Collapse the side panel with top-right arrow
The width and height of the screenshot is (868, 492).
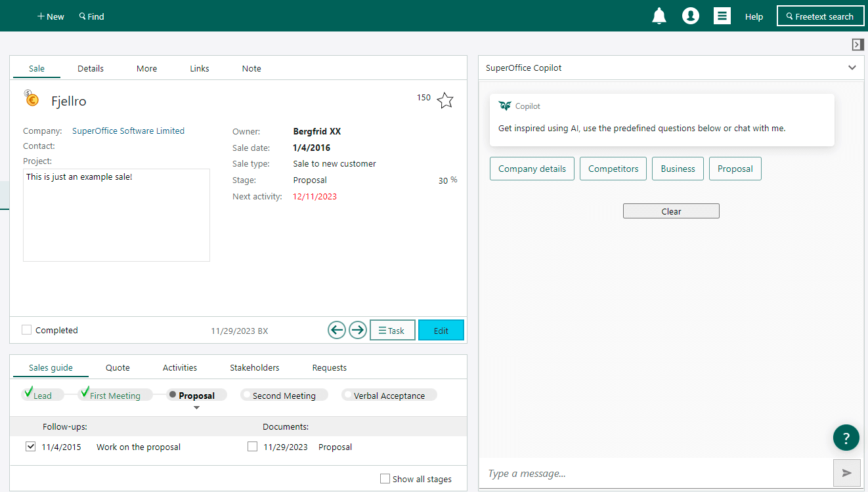857,44
